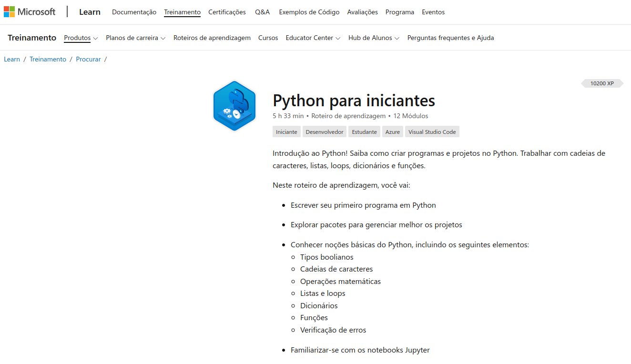Screen dimensions: 631x364
Task: Click 'Familiarizar-se com os notebooks Jupyter'
Action: point(360,350)
